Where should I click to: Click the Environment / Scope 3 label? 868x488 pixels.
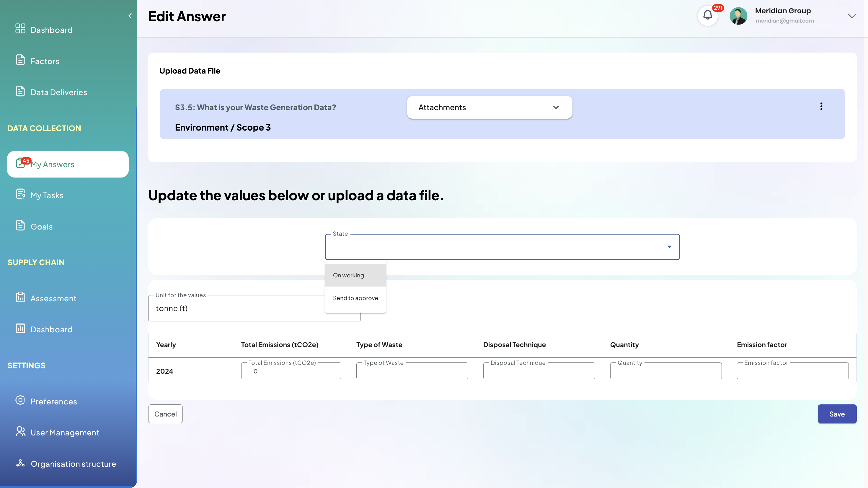coord(223,128)
